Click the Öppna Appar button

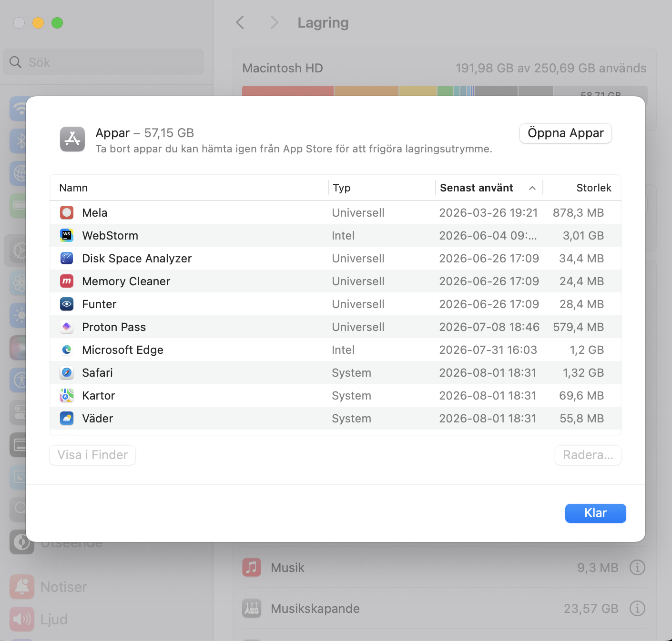click(566, 133)
